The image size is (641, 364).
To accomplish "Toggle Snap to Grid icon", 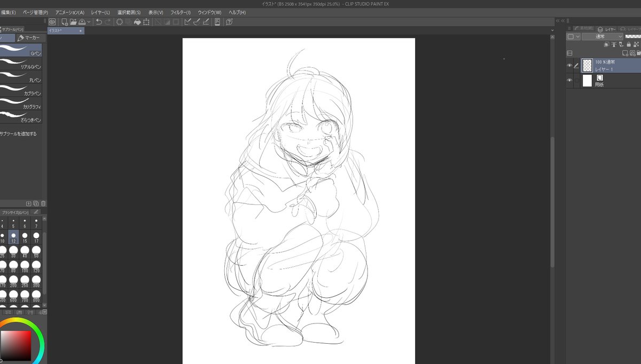I will tap(206, 22).
